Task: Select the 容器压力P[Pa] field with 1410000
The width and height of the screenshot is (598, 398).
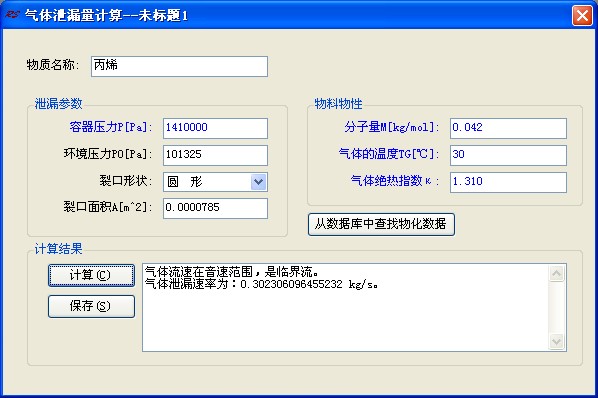Action: click(x=215, y=128)
